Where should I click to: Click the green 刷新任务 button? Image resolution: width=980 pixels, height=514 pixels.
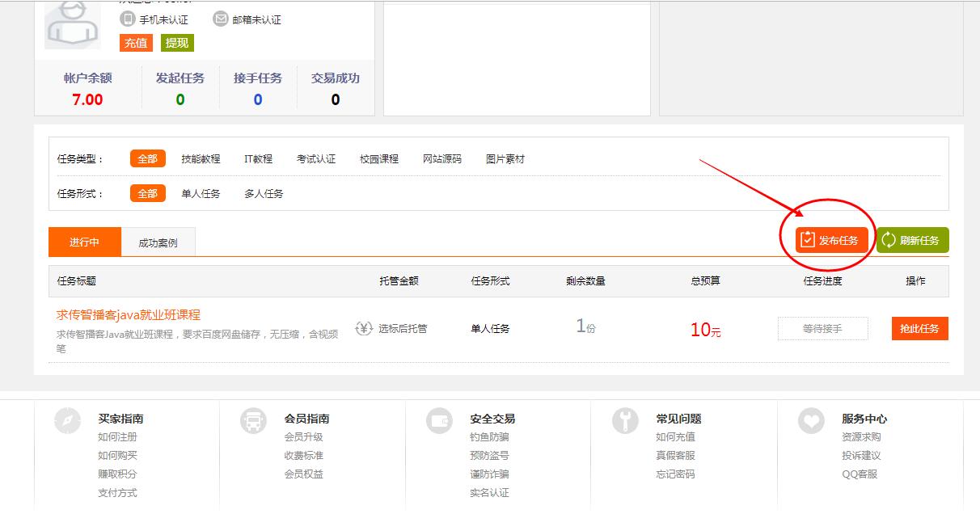(912, 240)
